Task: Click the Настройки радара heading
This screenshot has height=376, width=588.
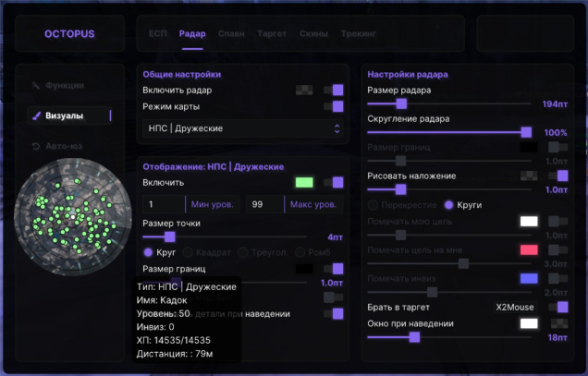Action: coord(408,74)
